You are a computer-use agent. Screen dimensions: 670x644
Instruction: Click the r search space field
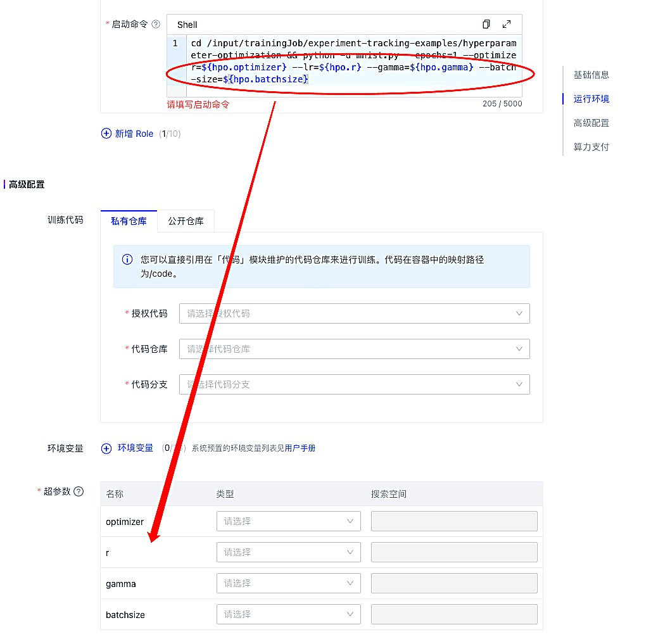pos(454,552)
